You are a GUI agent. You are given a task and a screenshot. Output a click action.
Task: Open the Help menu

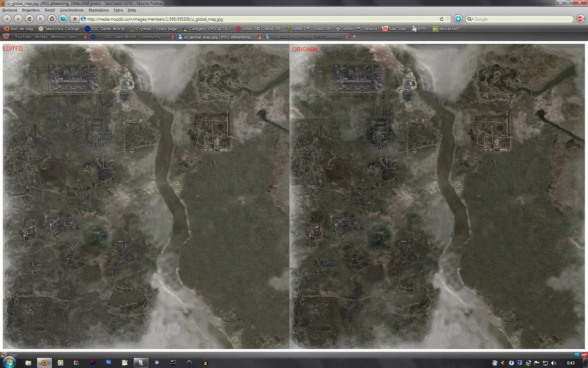(x=132, y=10)
